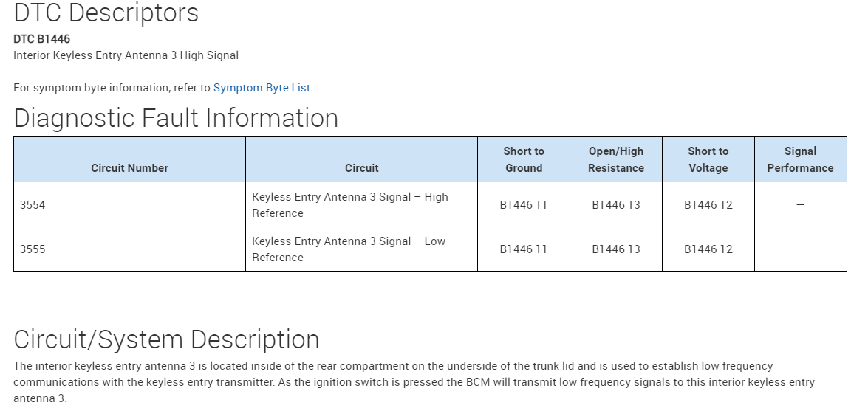The width and height of the screenshot is (868, 411).
Task: Click the Short to Ground column header
Action: [x=524, y=159]
